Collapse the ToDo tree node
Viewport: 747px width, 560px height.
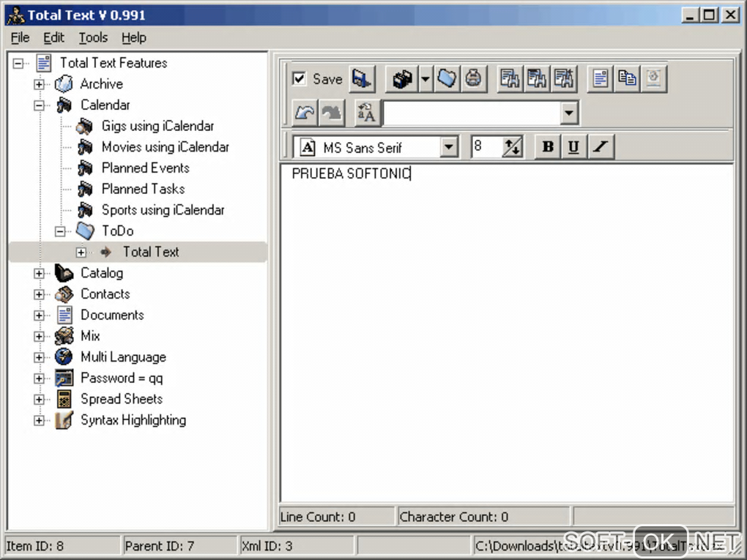[x=60, y=231]
